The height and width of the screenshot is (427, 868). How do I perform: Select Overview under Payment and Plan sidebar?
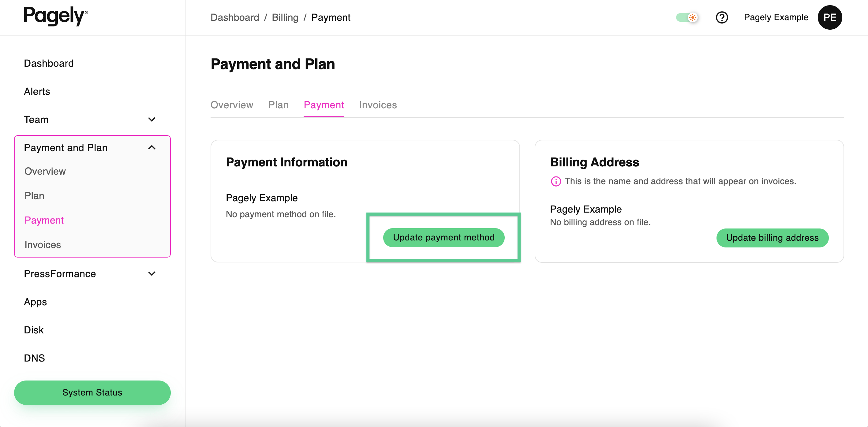(x=45, y=171)
